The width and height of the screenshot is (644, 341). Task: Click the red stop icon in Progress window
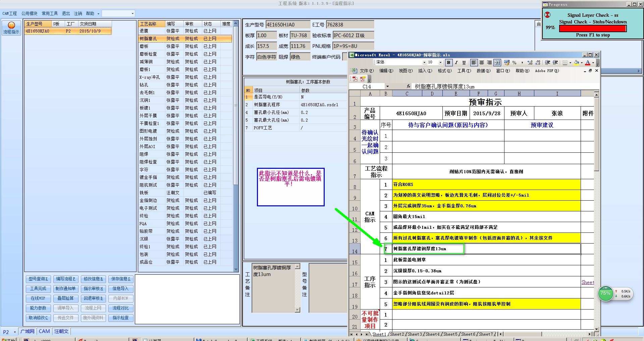point(547,15)
